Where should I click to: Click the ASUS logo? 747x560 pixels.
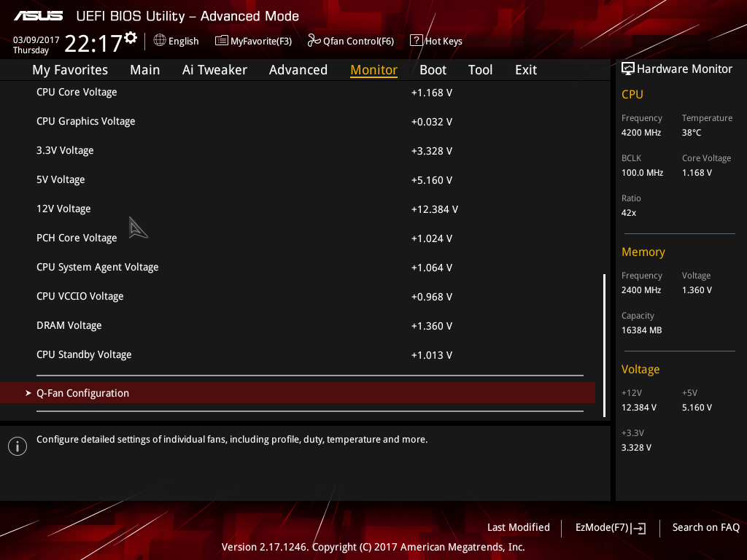click(x=38, y=16)
